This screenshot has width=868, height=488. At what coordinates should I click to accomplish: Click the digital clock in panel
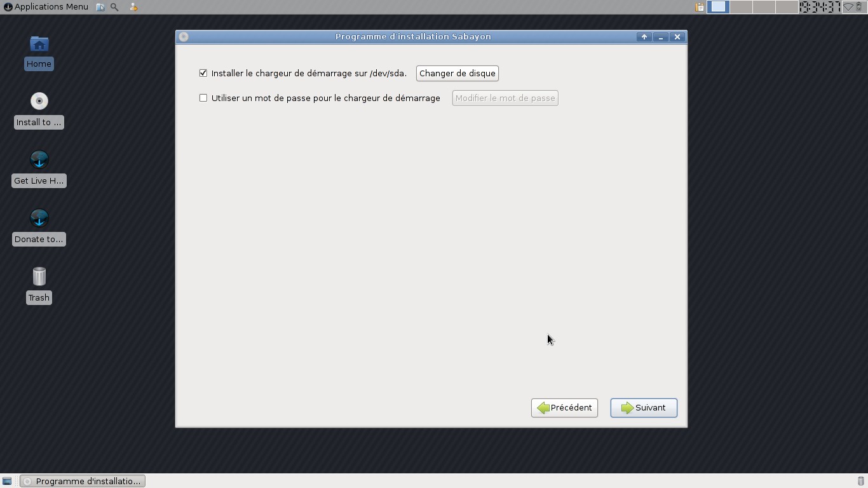(820, 7)
